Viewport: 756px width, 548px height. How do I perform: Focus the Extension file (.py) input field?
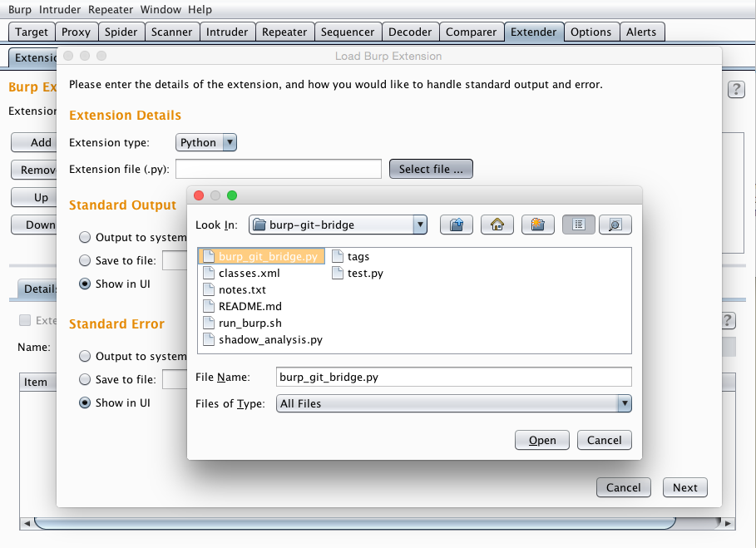(278, 169)
